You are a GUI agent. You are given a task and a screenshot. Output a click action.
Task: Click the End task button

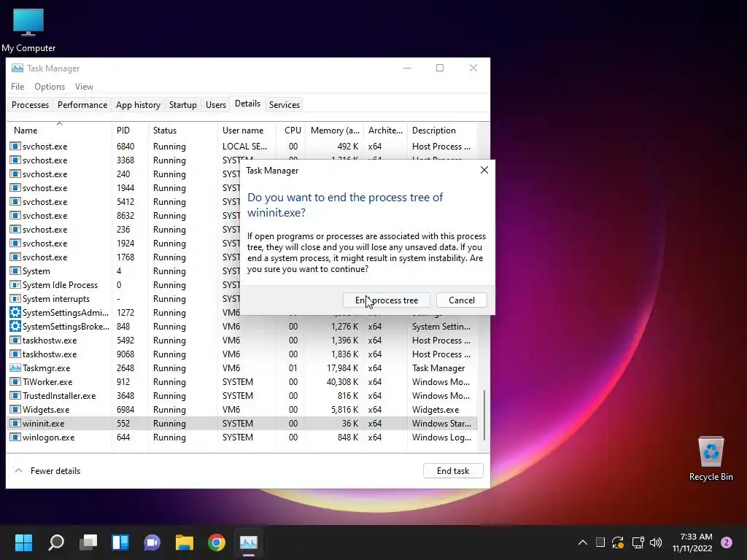pyautogui.click(x=453, y=471)
